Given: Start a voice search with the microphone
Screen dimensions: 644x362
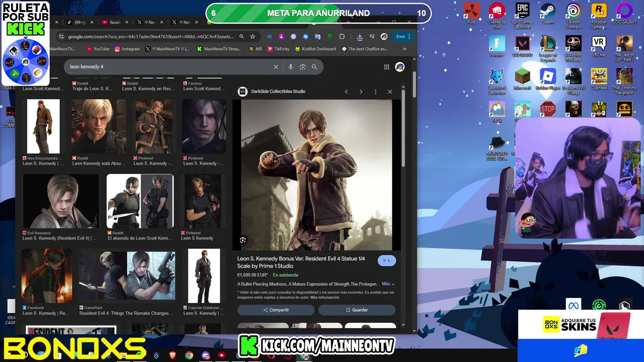Looking at the screenshot, I should pos(290,67).
